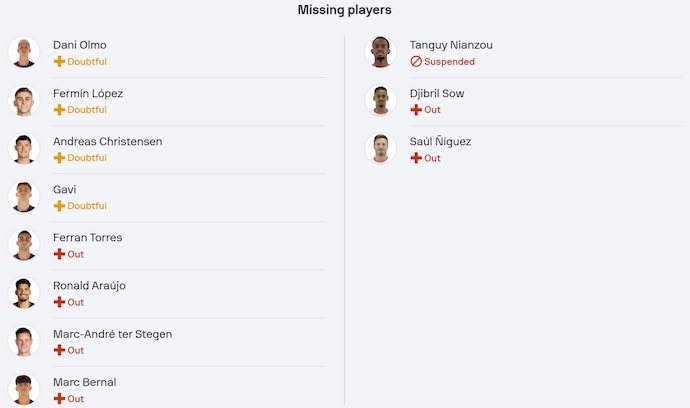Click the doubtful cross icon under Gavi
This screenshot has height=408, width=690.
point(59,206)
